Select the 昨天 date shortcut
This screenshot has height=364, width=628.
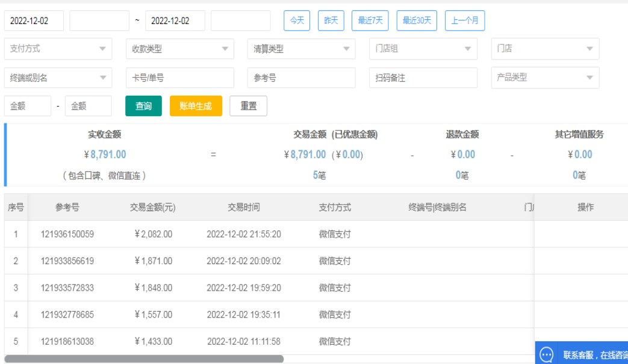(331, 20)
